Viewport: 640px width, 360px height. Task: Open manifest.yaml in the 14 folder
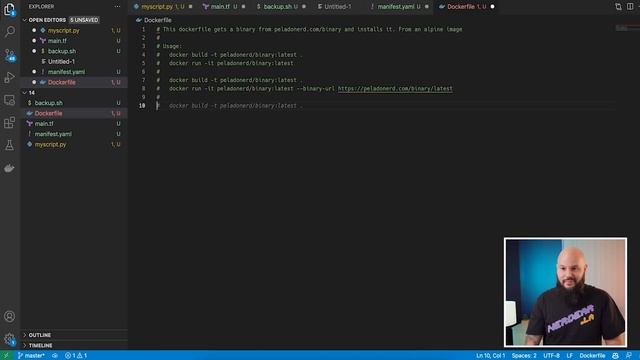pyautogui.click(x=74, y=134)
